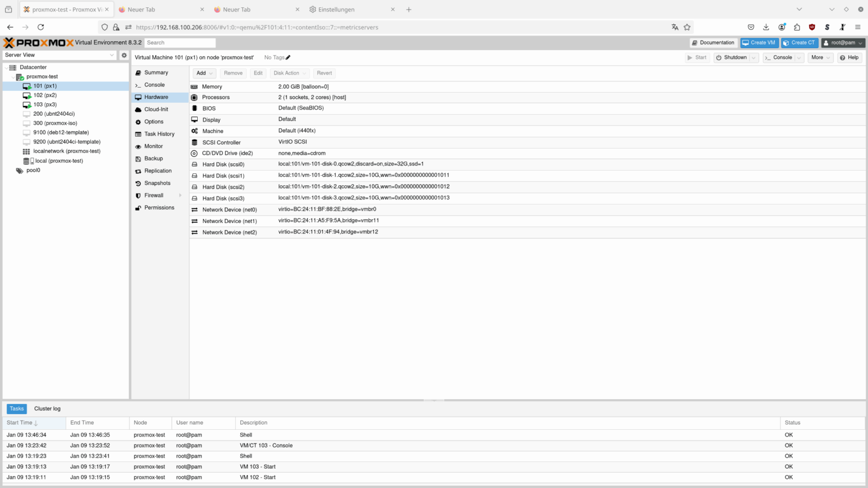Viewport: 868px width, 488px height.
Task: Select SCSI Controller row
Action: click(x=527, y=142)
